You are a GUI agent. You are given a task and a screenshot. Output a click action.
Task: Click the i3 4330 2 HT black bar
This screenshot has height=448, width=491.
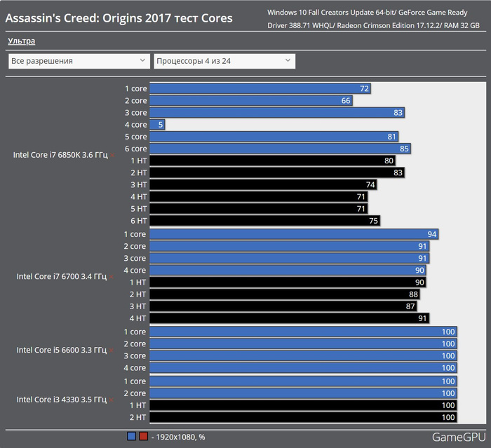click(x=303, y=417)
